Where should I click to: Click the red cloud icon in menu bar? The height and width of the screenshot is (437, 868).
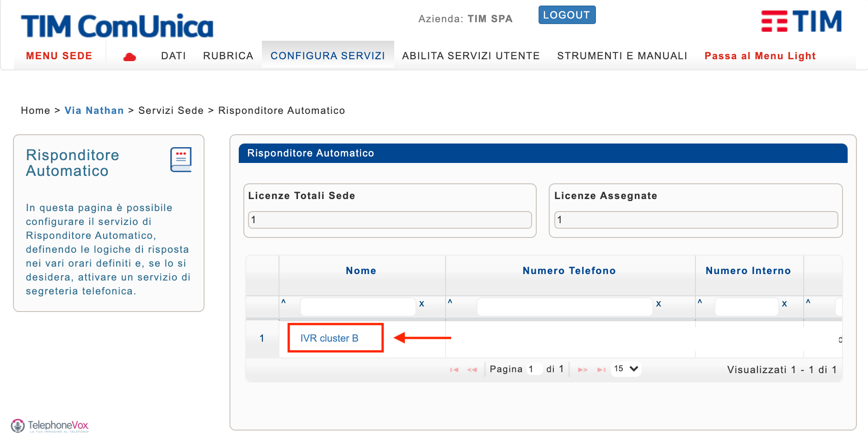130,57
